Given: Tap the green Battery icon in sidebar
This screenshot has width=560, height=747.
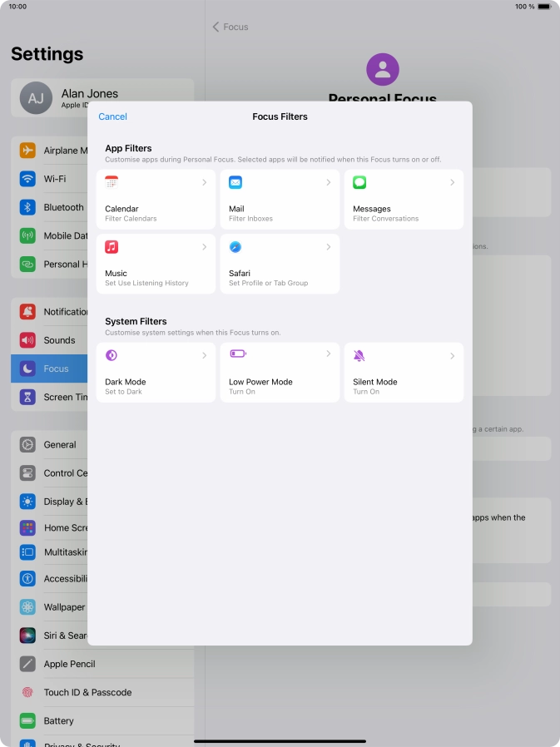Looking at the screenshot, I should (27, 721).
